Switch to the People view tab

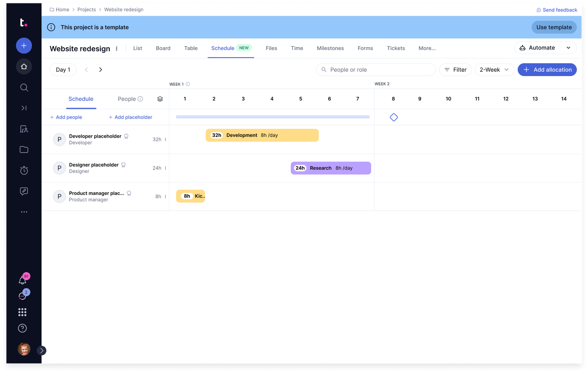pos(127,99)
